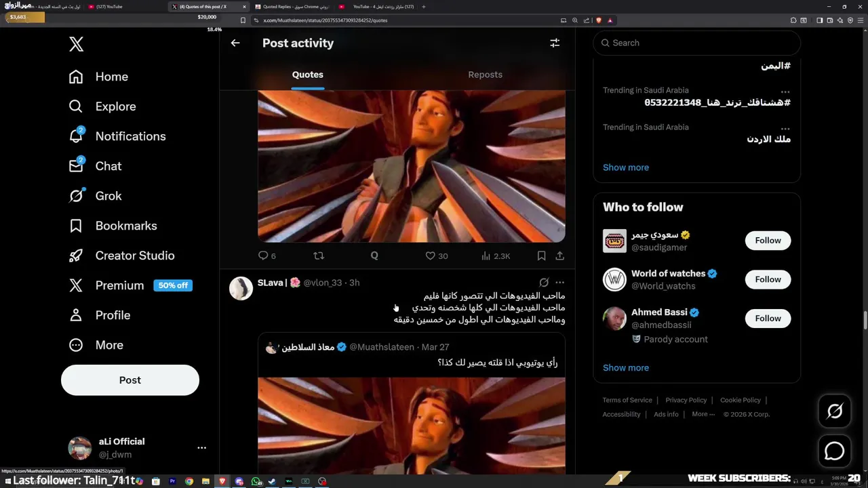
Task: Open Grok in the sidebar
Action: point(95,196)
